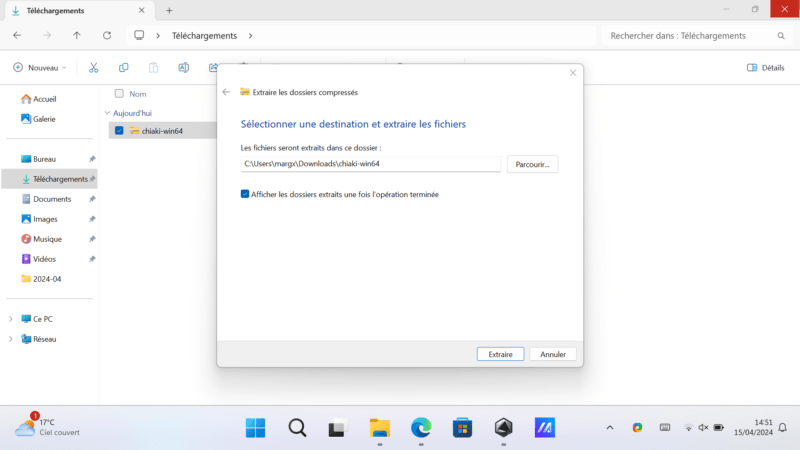Screen dimensions: 800x450
Task: Click the destination folder path field
Action: [370, 164]
